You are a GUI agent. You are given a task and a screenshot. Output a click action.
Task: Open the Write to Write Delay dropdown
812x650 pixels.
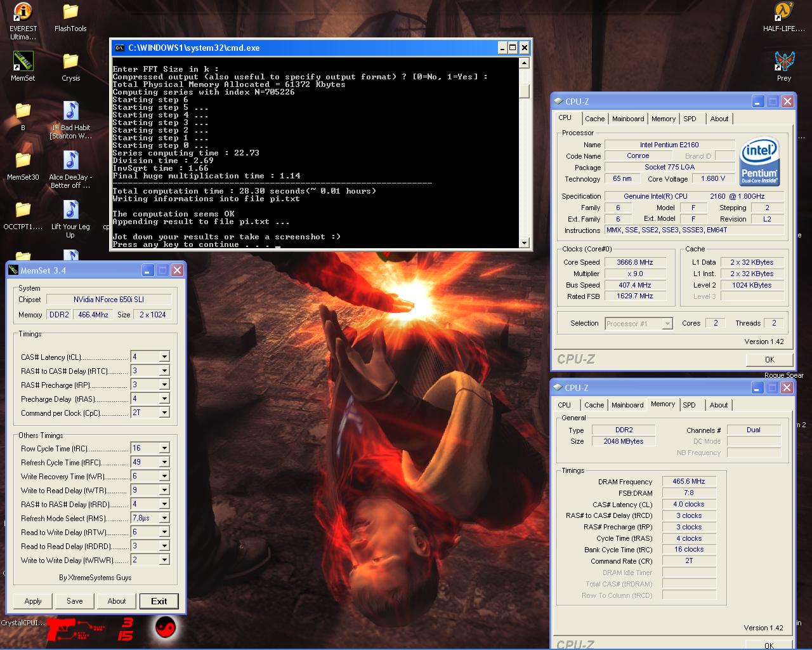pyautogui.click(x=164, y=560)
